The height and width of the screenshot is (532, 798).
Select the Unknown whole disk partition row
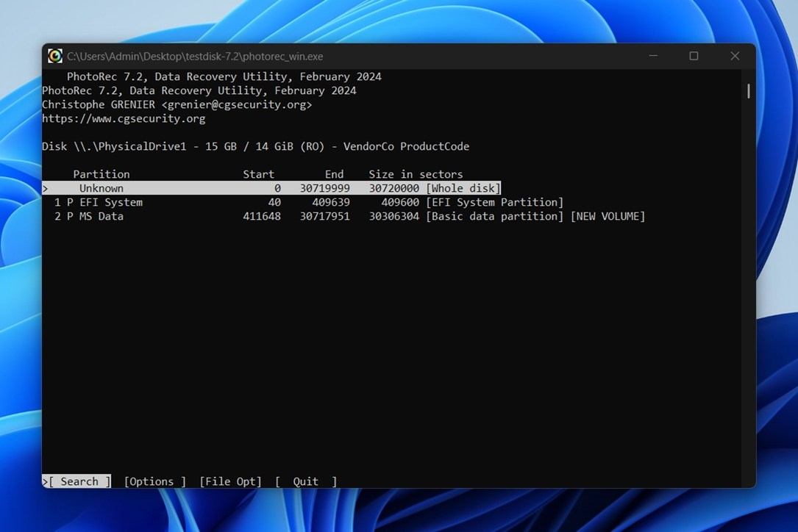(272, 188)
